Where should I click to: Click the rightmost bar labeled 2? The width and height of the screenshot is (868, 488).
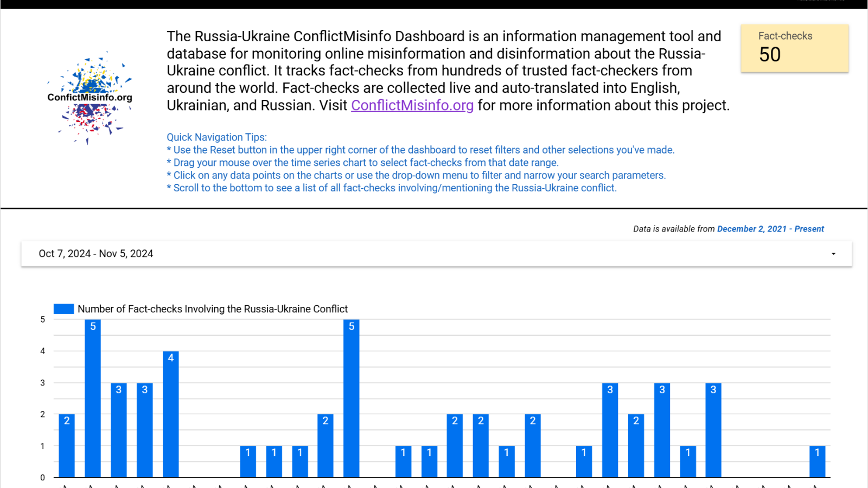[x=636, y=446]
